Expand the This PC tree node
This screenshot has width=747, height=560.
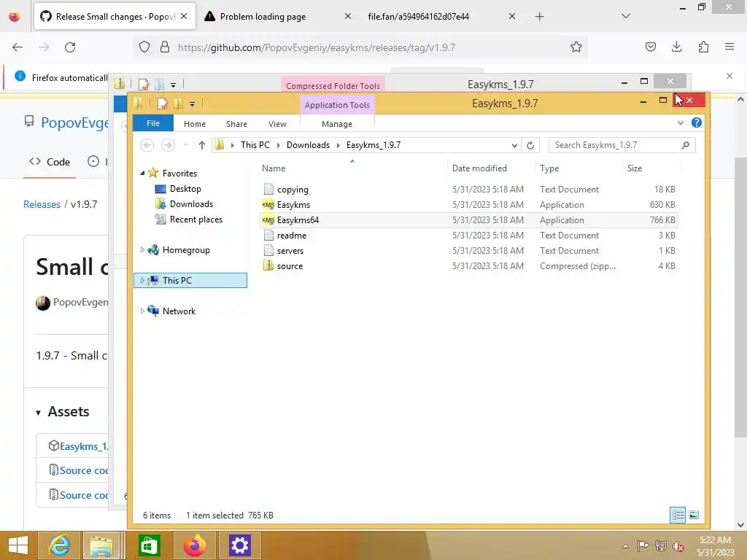click(x=142, y=281)
